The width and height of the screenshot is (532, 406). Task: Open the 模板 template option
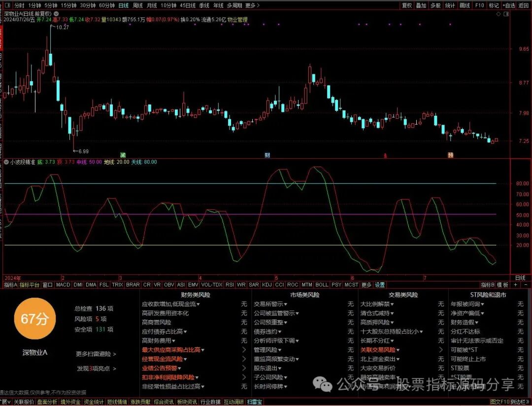click(503, 285)
